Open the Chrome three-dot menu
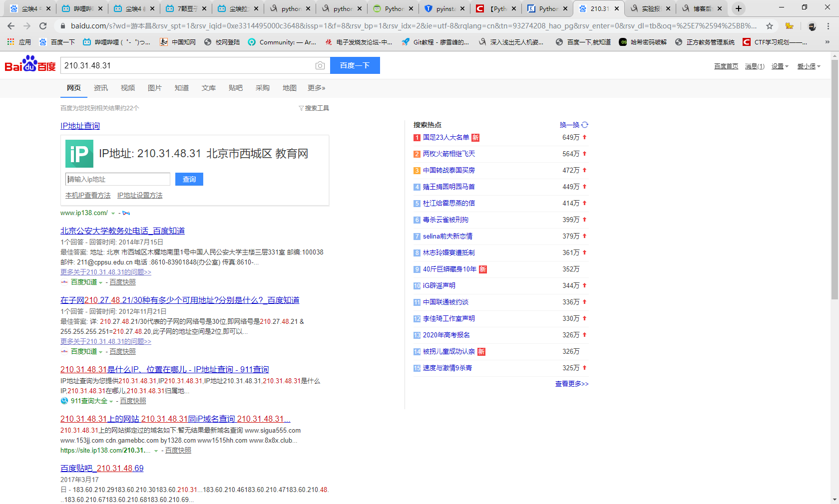 click(828, 26)
